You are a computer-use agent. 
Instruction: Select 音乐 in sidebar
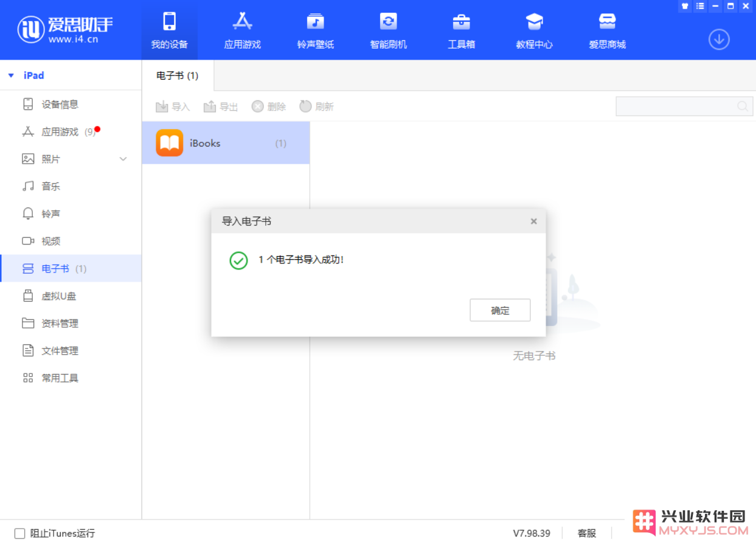[x=71, y=187]
